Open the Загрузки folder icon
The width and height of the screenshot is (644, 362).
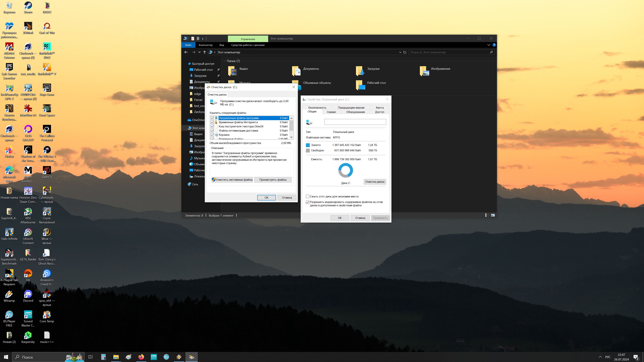tap(360, 71)
